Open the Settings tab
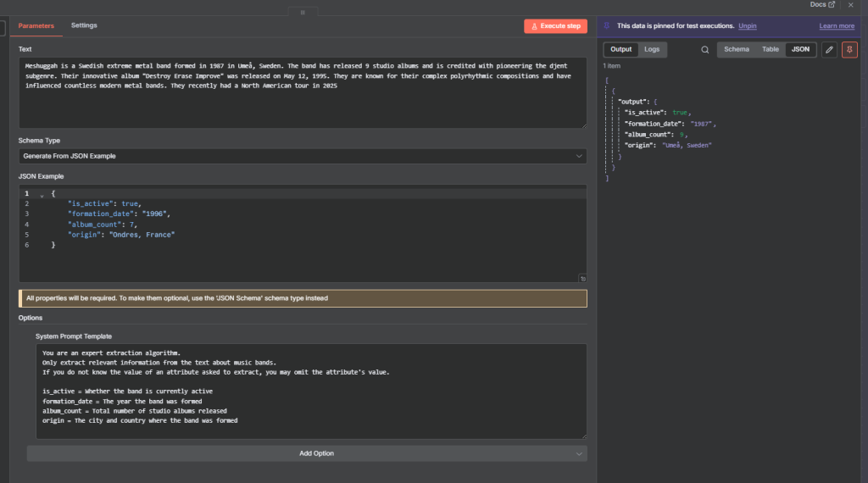 (x=84, y=25)
